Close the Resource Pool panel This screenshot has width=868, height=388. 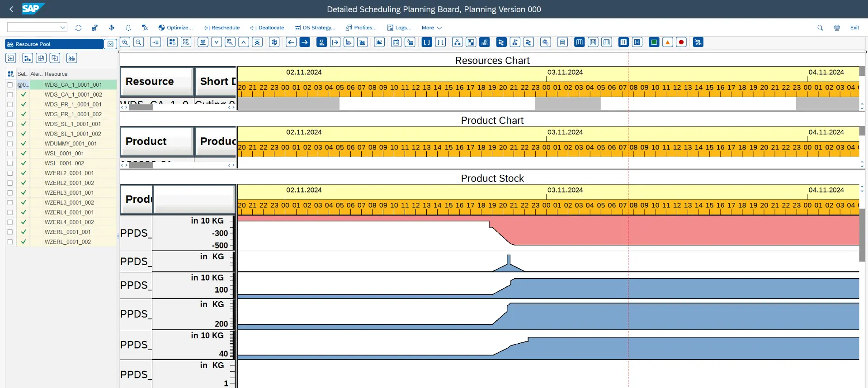click(110, 44)
